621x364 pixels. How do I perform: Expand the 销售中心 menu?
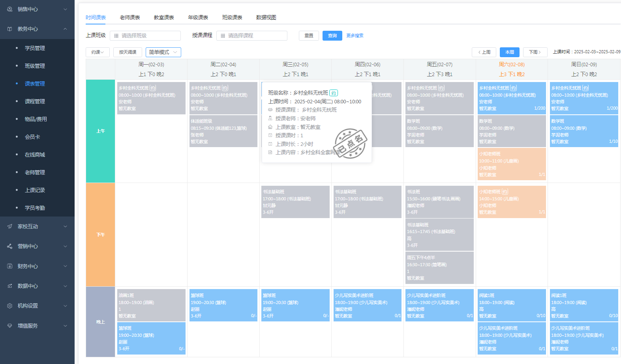tap(66, 9)
